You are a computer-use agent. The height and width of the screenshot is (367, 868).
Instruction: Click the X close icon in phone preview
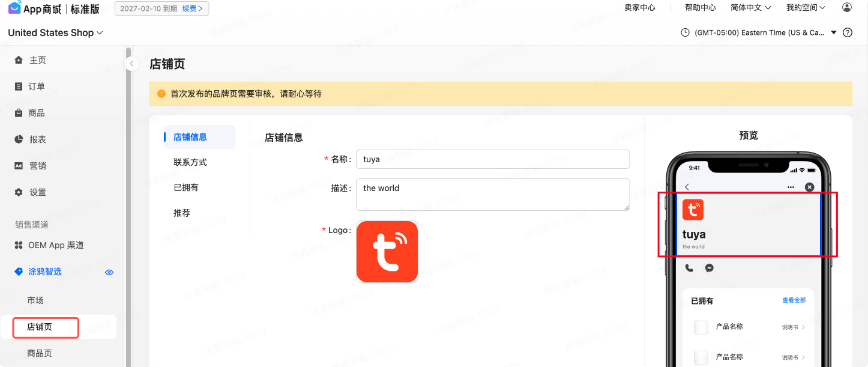coord(809,187)
